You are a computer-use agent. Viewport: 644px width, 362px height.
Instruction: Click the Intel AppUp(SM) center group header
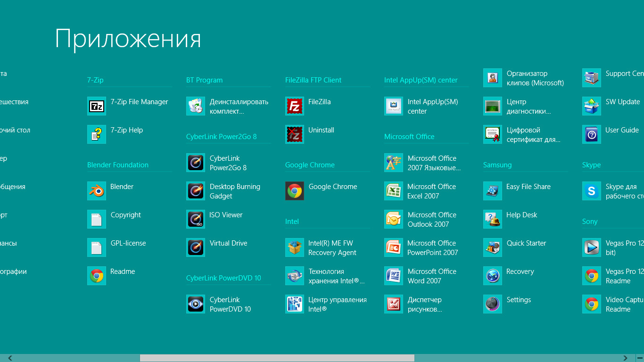(421, 80)
